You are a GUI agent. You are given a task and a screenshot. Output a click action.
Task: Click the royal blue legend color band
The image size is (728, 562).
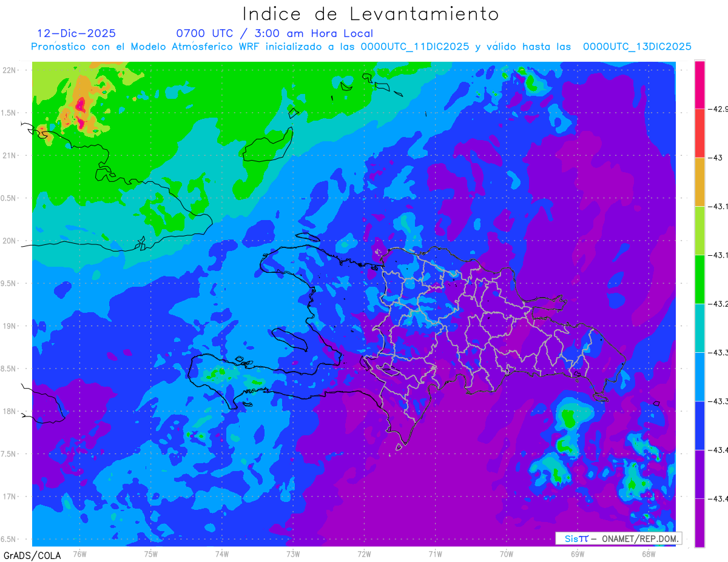[x=699, y=425]
